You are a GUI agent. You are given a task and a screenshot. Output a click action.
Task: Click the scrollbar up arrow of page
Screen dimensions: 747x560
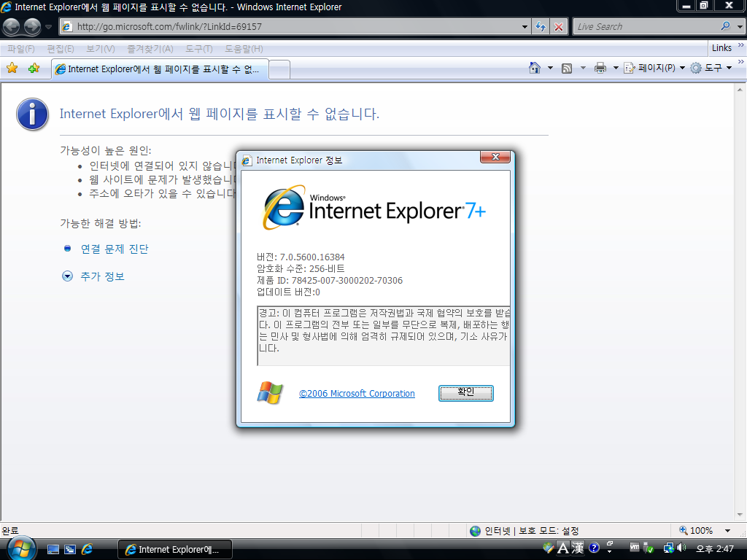pos(740,89)
